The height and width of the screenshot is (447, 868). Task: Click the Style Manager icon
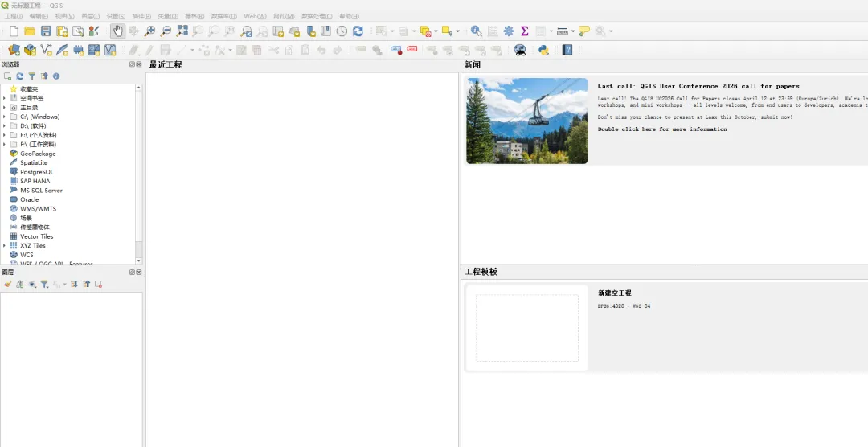(94, 31)
